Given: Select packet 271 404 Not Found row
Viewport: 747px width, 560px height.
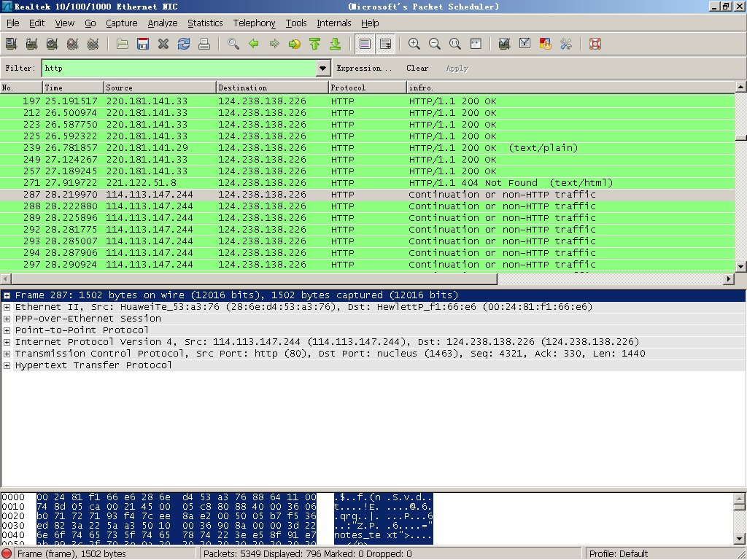Looking at the screenshot, I should click(x=368, y=183).
